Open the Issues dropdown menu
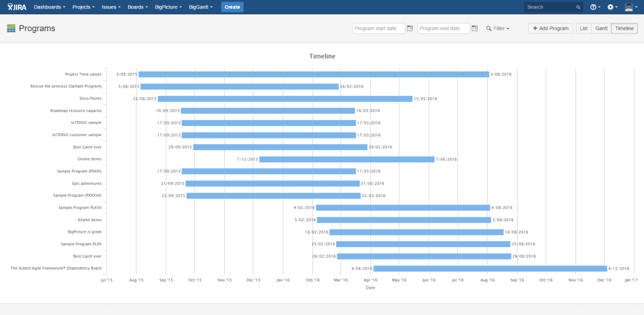 coord(112,7)
